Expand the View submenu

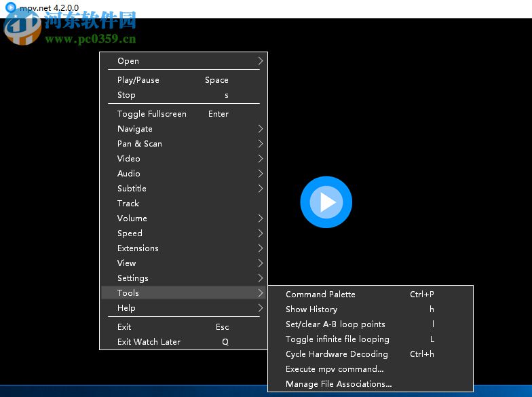183,263
